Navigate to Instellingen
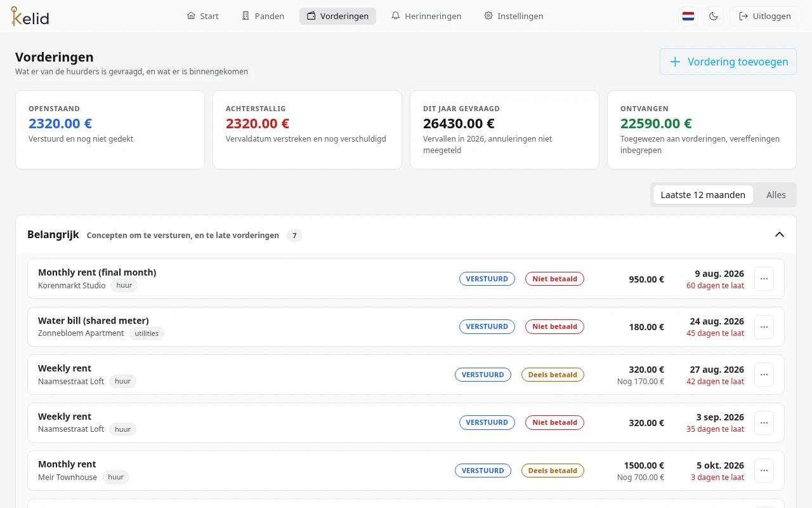This screenshot has width=812, height=508. [514, 16]
